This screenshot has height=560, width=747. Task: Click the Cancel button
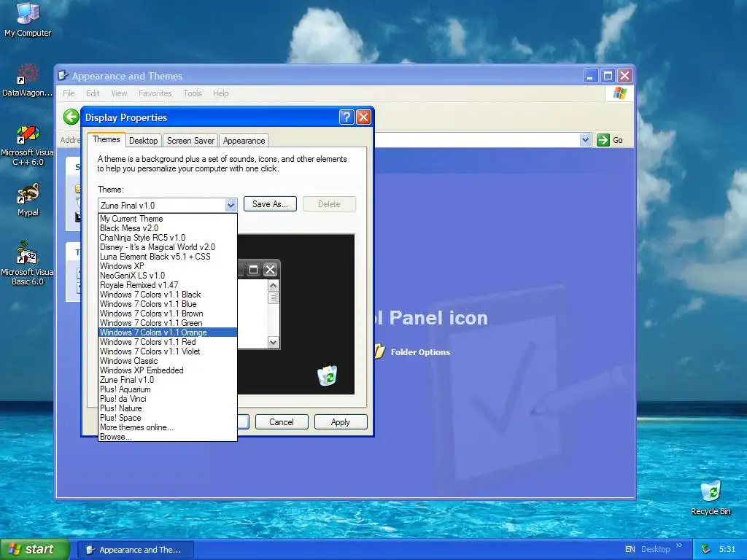pos(282,422)
